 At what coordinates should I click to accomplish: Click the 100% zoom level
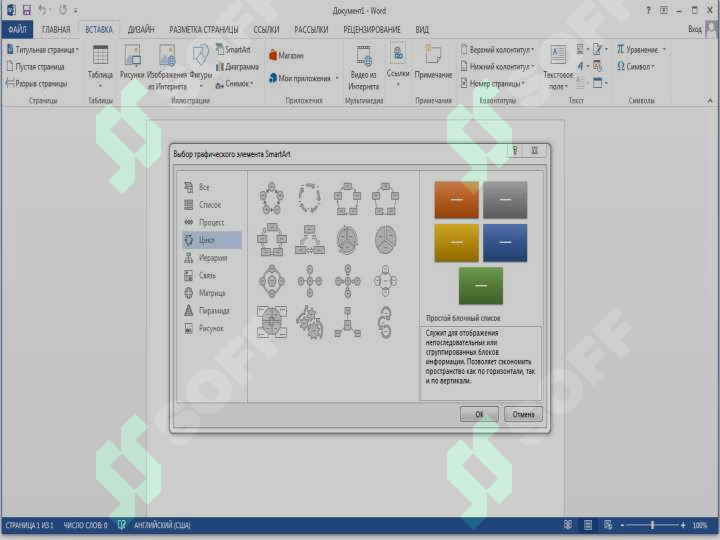point(700,525)
